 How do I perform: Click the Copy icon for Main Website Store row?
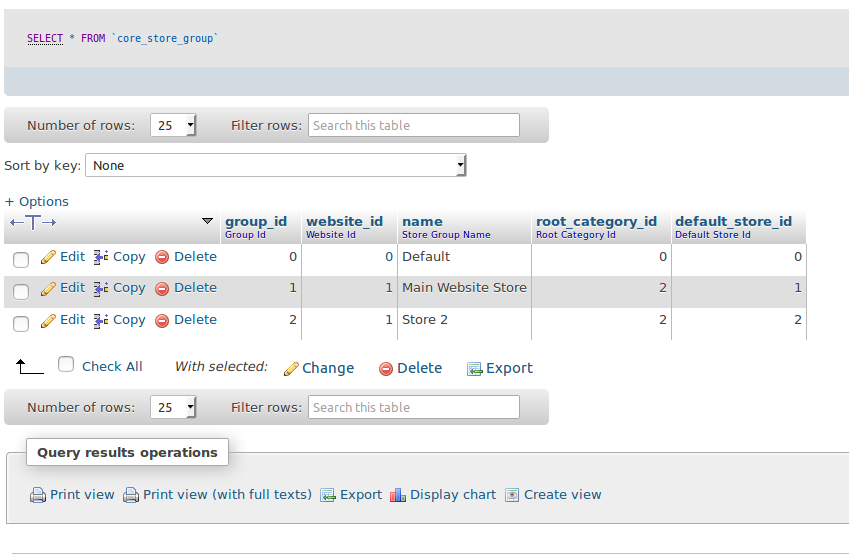pos(101,288)
